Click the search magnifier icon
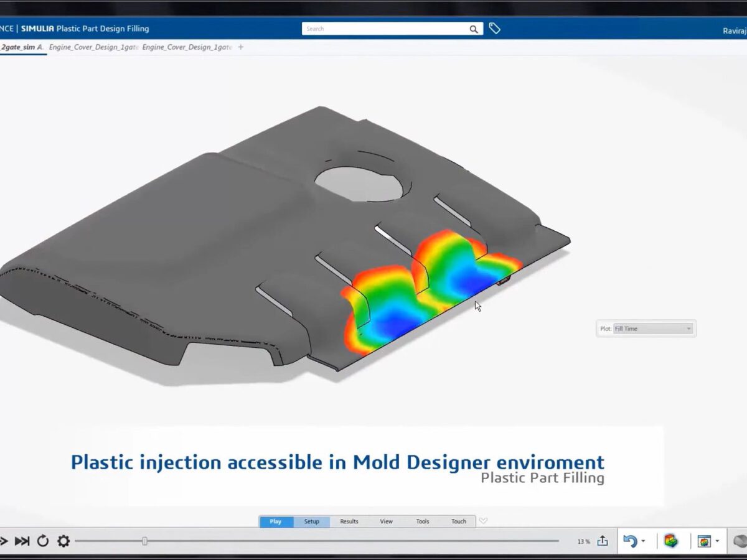The image size is (747, 560). 474,29
